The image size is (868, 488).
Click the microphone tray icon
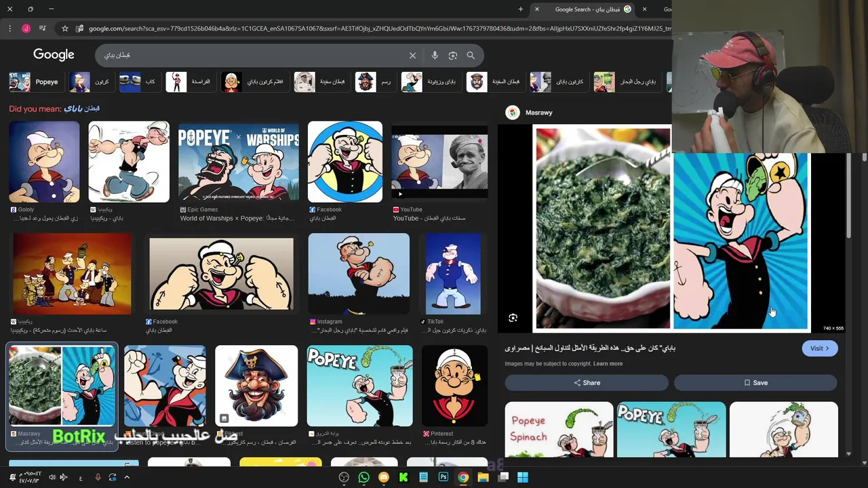tap(98, 477)
